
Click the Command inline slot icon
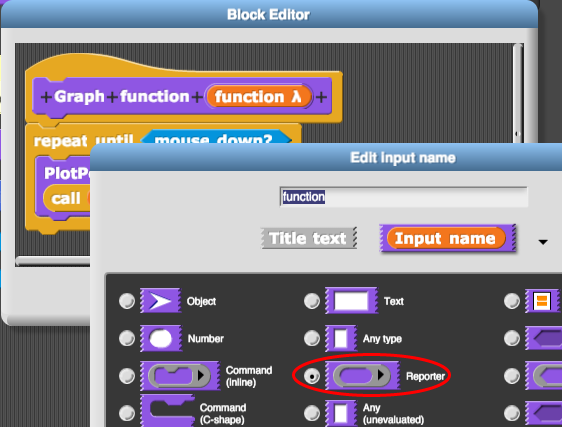(180, 375)
